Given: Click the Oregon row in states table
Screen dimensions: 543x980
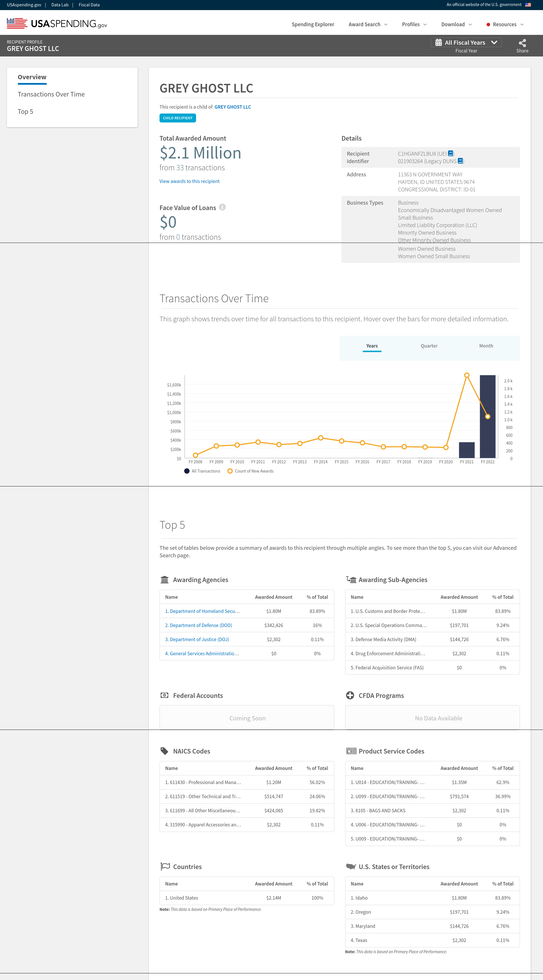Looking at the screenshot, I should click(432, 912).
